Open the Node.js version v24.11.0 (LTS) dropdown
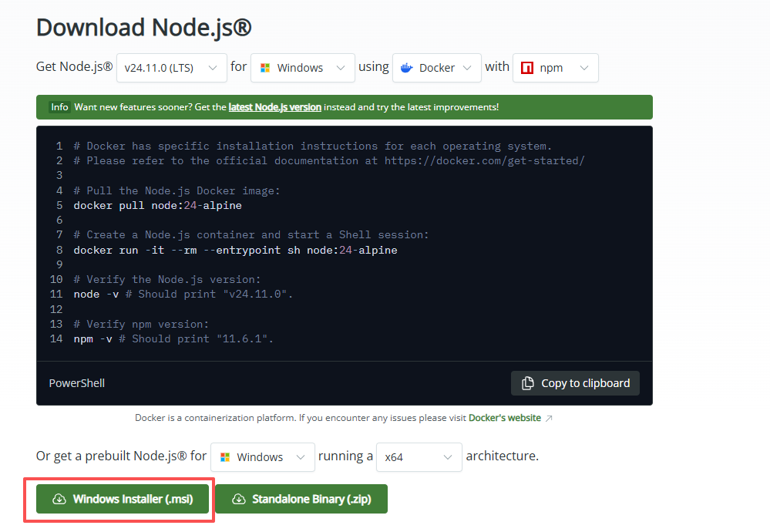This screenshot has height=532, width=770. (171, 68)
